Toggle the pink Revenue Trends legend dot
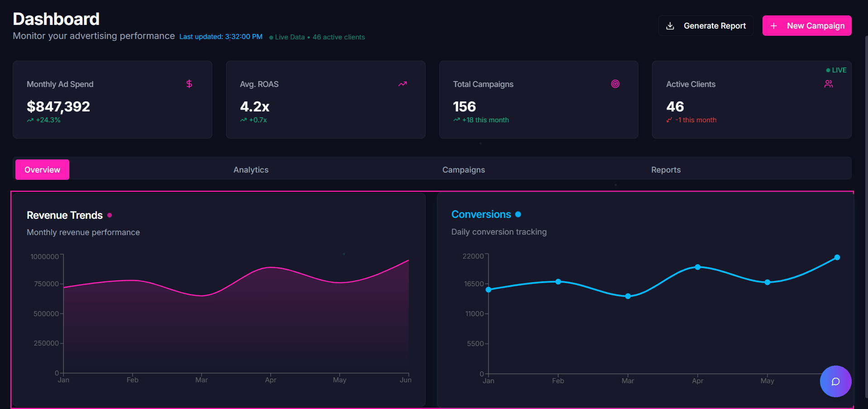The width and height of the screenshot is (868, 409). tap(110, 215)
